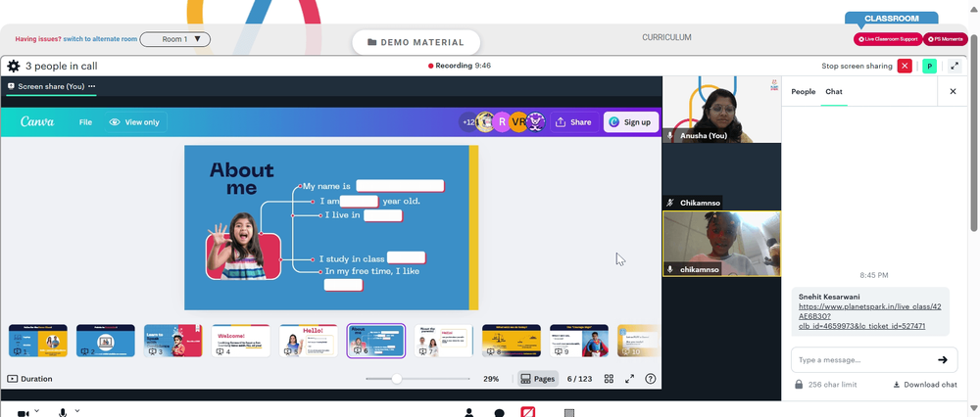
Task: Expand camera options chevron
Action: point(37,411)
